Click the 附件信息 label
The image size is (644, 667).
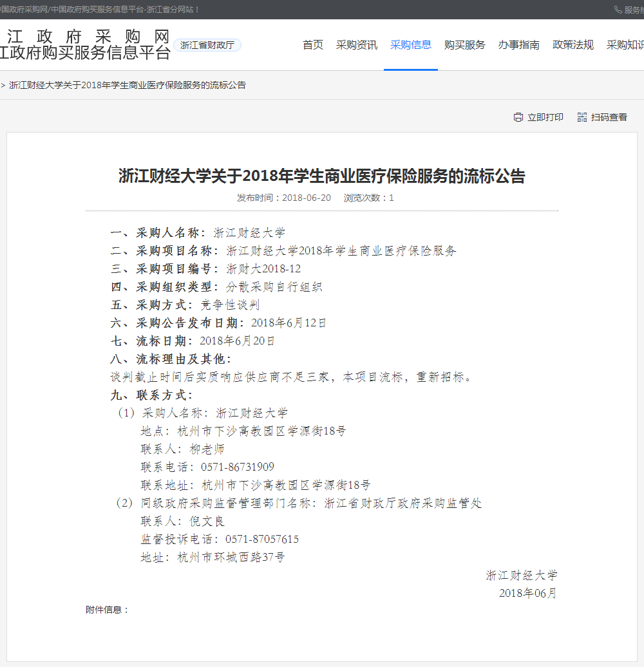tap(107, 610)
